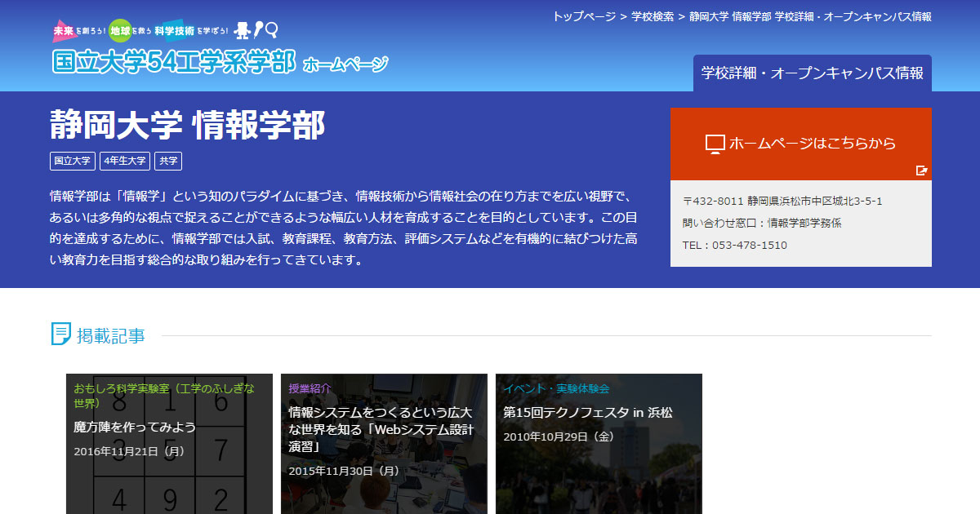Click the 国立大学 tag
The width and height of the screenshot is (980, 514).
(x=73, y=161)
